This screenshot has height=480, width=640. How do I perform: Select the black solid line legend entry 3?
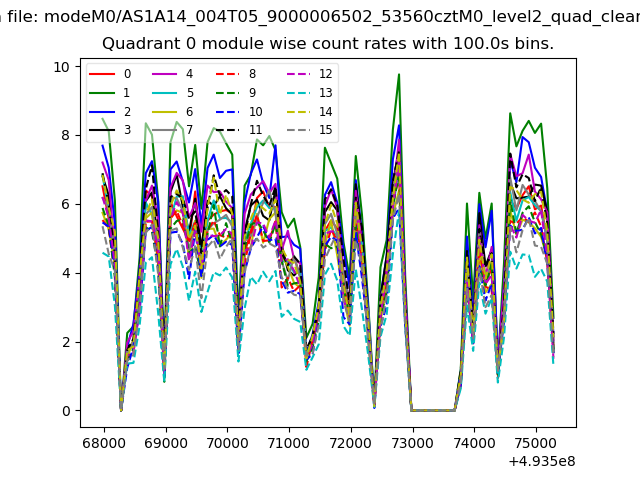102,130
